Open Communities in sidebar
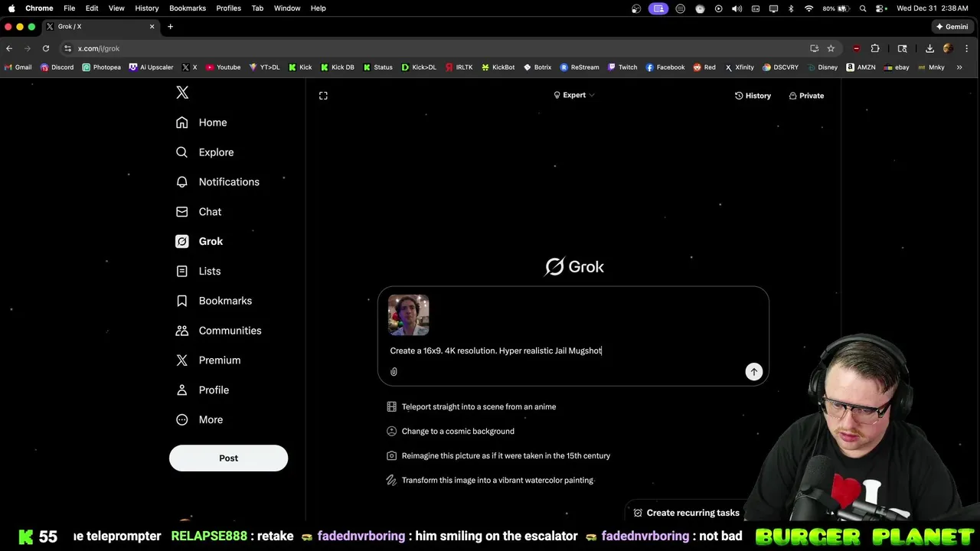Viewport: 980px width, 551px height. click(218, 331)
